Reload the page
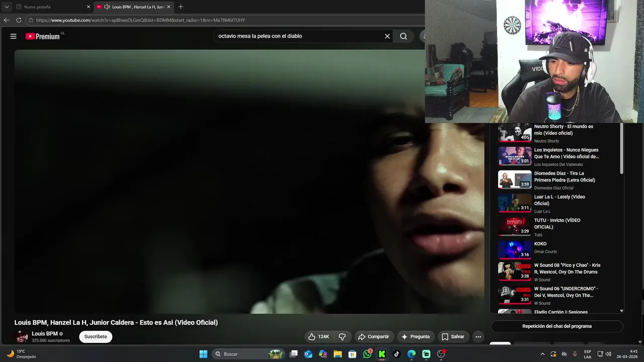The width and height of the screenshot is (644, 362). point(19,20)
